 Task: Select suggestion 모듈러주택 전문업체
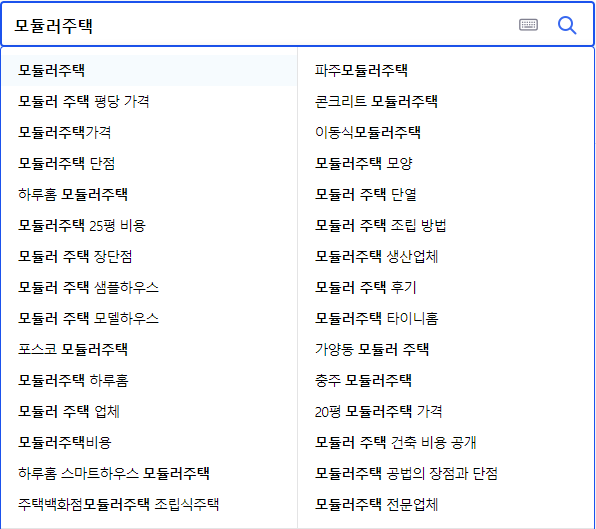click(377, 504)
